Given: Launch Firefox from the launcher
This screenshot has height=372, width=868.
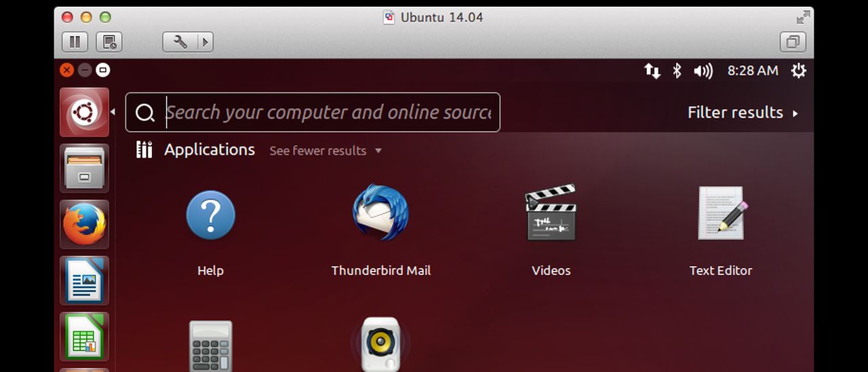Looking at the screenshot, I should [84, 225].
